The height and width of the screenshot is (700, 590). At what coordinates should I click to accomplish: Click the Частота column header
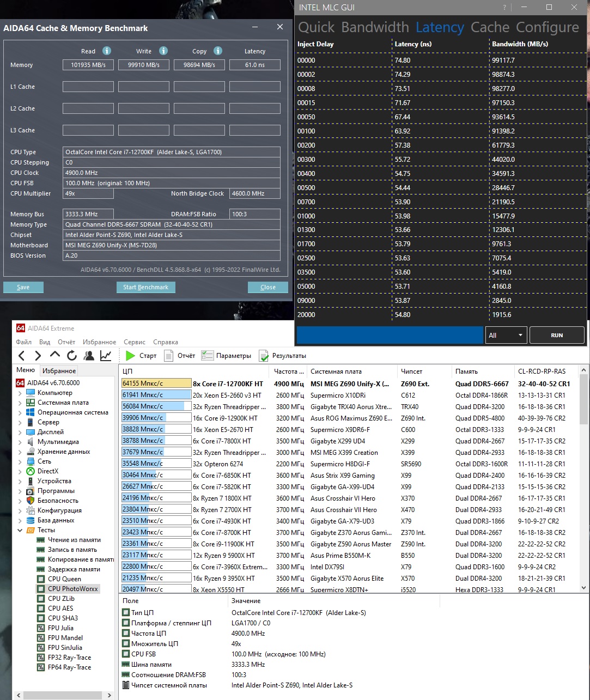[x=289, y=372]
